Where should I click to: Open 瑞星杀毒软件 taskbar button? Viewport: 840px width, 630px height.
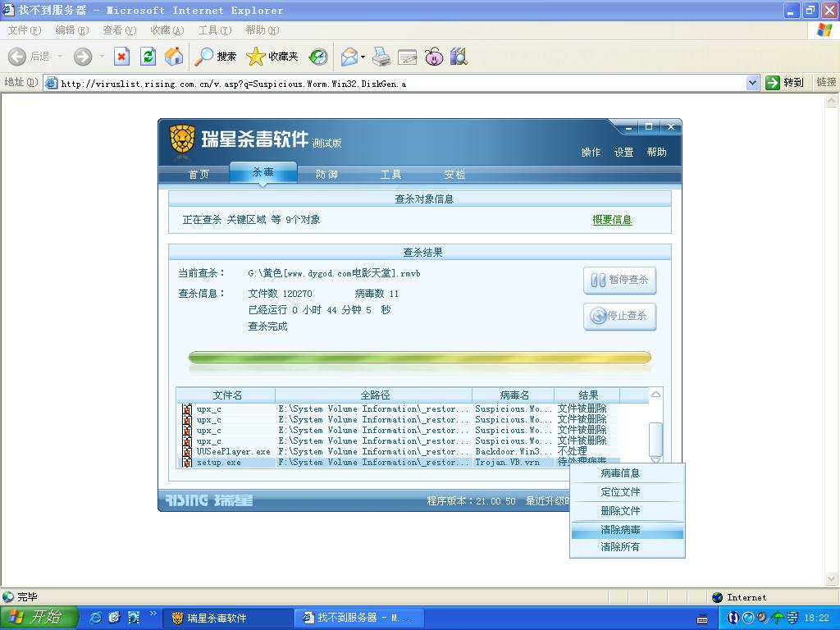(x=228, y=618)
